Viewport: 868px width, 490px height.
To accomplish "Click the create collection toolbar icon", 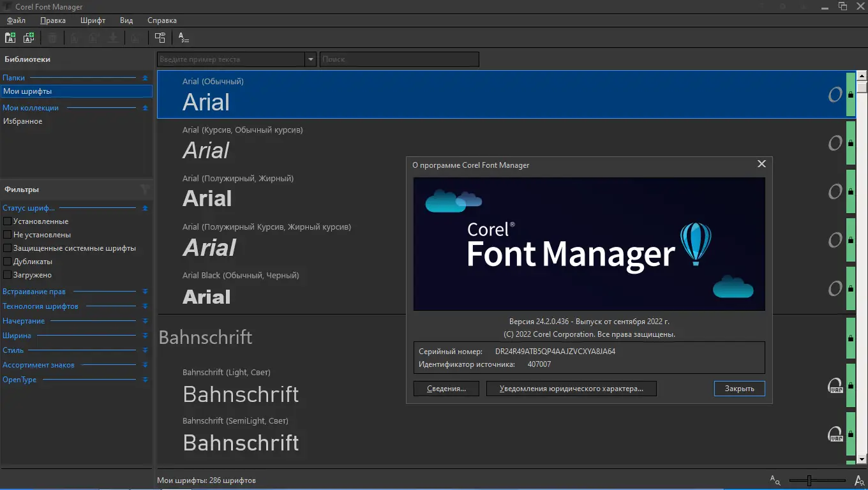I will click(x=29, y=38).
